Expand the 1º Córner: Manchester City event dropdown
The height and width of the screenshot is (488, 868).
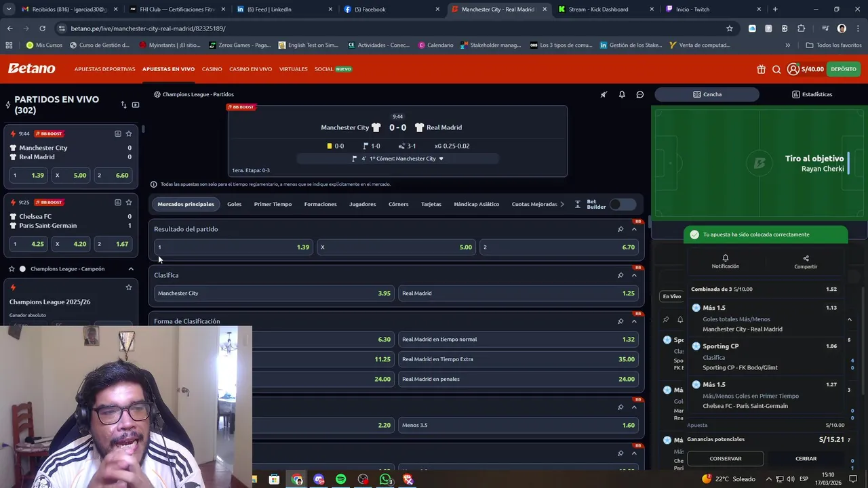pyautogui.click(x=441, y=159)
